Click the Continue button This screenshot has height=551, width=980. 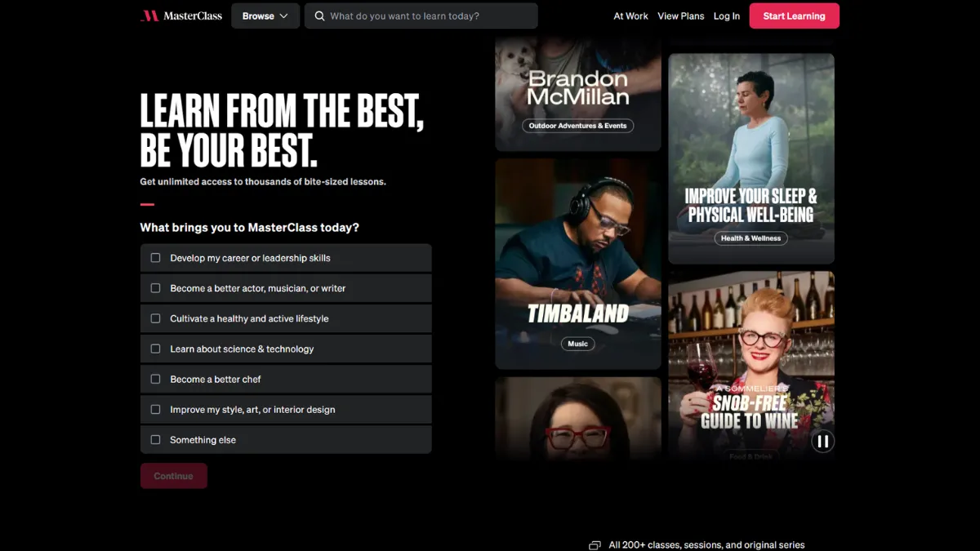click(x=174, y=476)
